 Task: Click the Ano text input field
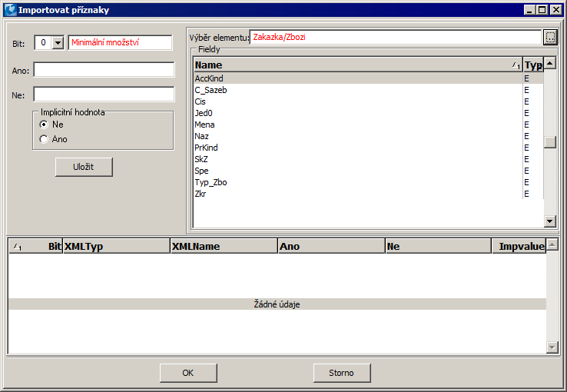click(104, 69)
